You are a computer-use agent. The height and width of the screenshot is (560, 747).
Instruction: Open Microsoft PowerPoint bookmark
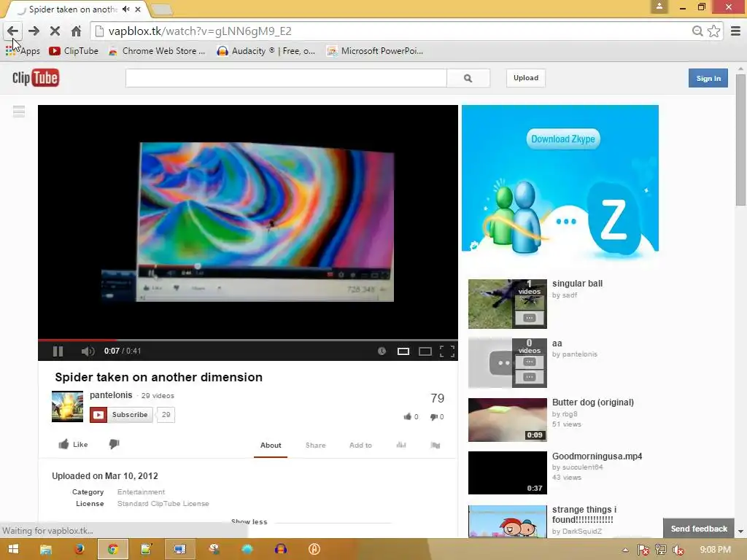tap(375, 51)
